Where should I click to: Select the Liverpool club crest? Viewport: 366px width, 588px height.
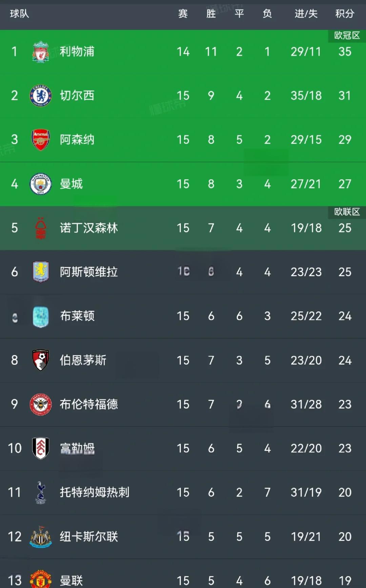pyautogui.click(x=40, y=52)
